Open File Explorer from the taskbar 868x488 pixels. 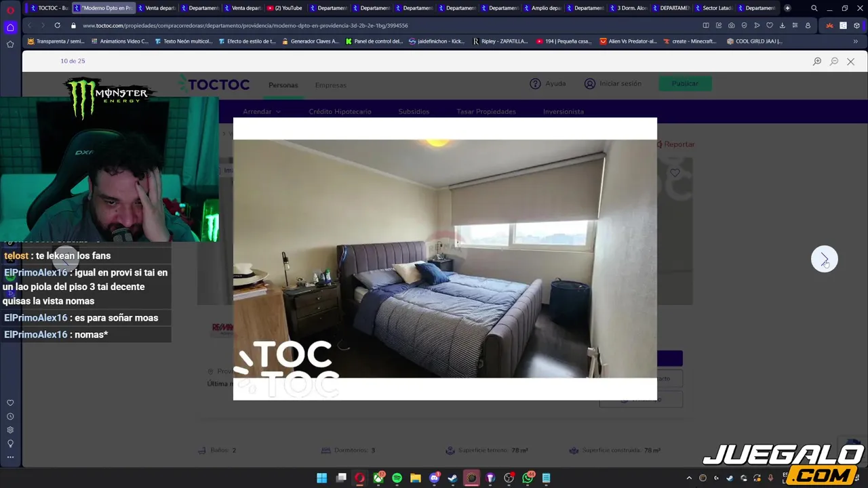[x=415, y=478]
